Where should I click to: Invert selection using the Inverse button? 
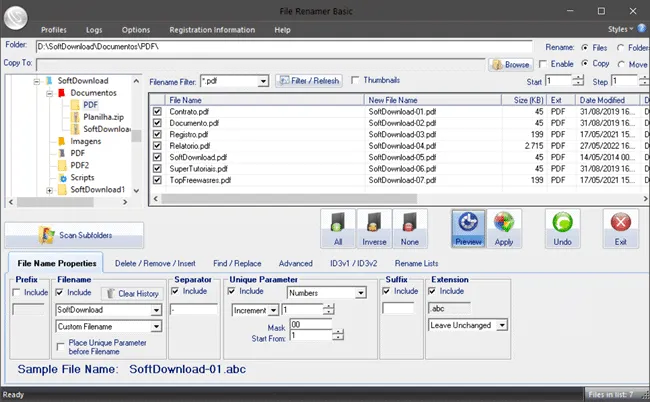click(374, 229)
